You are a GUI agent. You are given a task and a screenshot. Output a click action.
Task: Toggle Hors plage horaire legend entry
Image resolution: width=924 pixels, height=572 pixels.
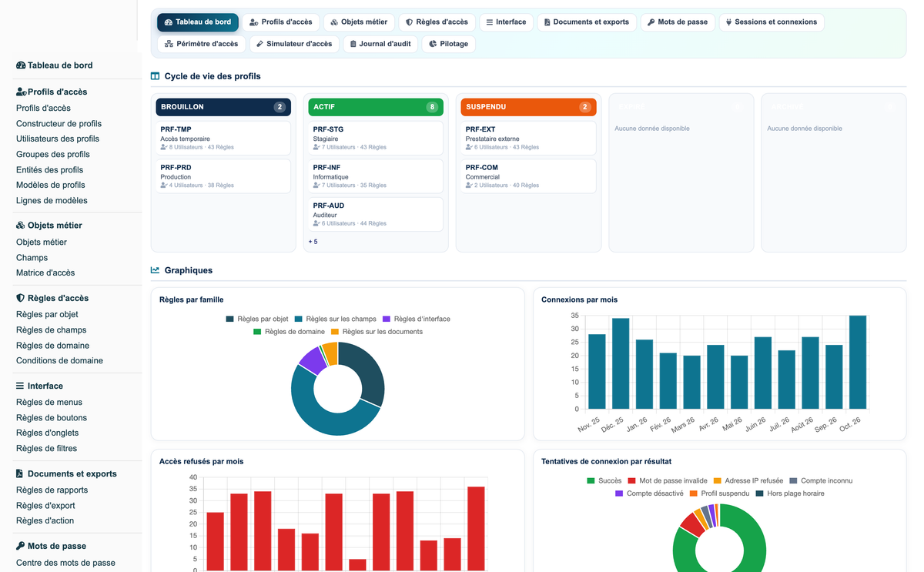(x=790, y=493)
